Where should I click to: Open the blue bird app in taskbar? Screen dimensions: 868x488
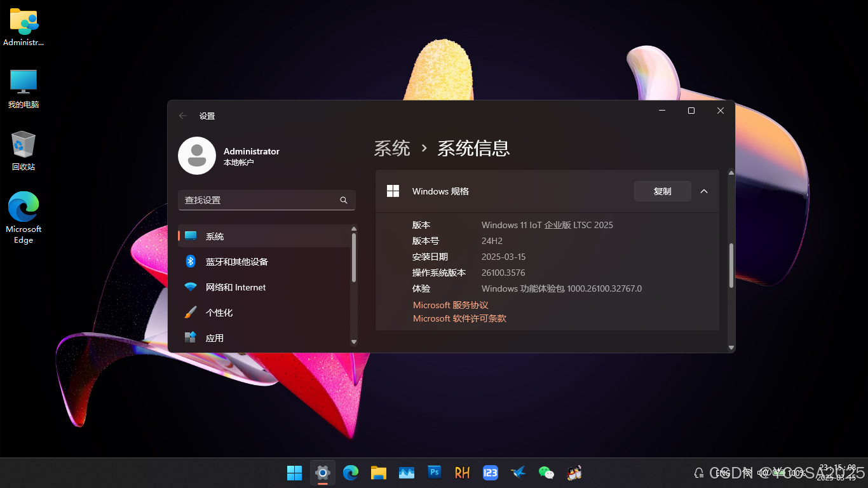click(519, 473)
